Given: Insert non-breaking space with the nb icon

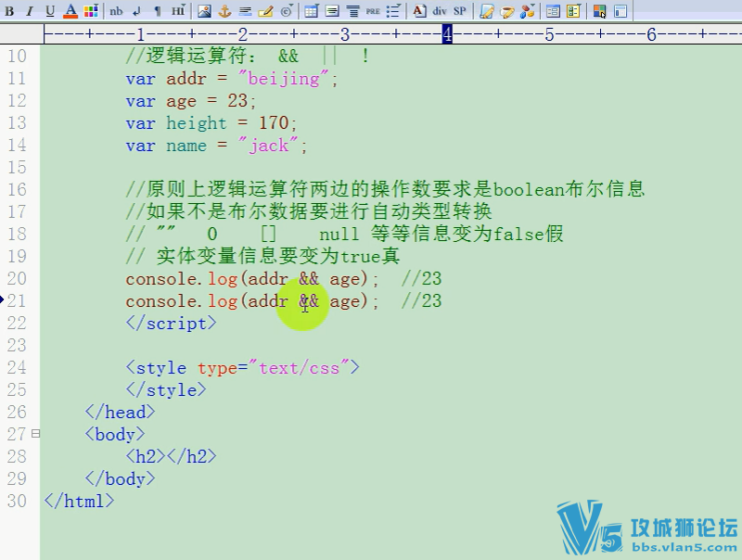Looking at the screenshot, I should click(116, 11).
